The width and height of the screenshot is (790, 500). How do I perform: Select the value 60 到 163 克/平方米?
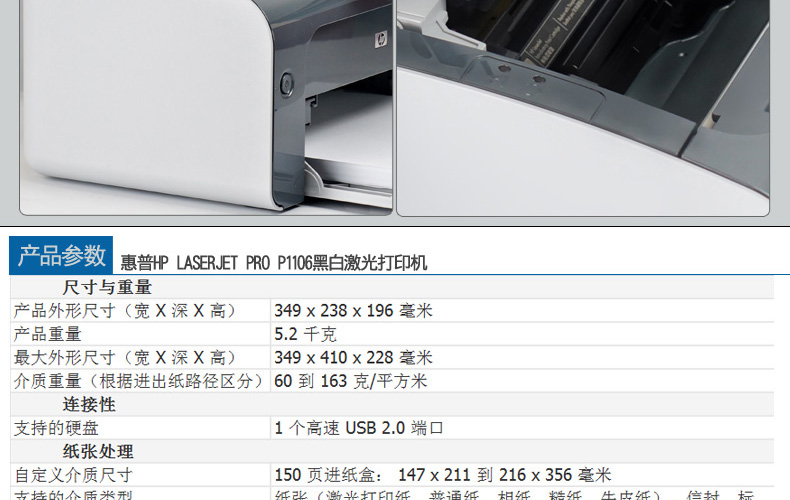click(351, 381)
